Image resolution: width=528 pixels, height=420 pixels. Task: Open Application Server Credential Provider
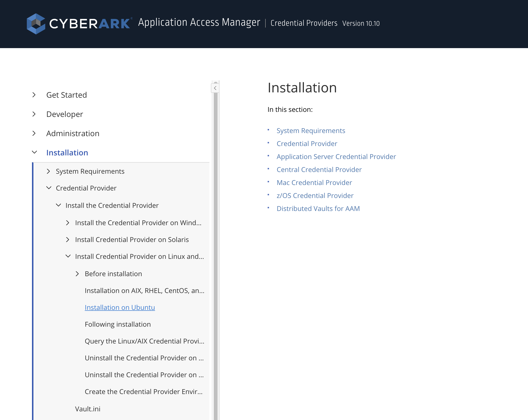[336, 157]
